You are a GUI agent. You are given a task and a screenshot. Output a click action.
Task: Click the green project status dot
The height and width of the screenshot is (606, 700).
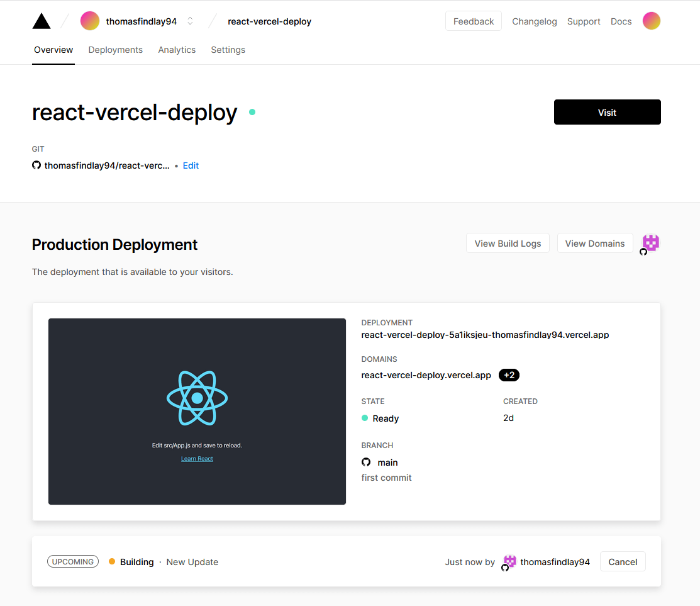(x=252, y=112)
